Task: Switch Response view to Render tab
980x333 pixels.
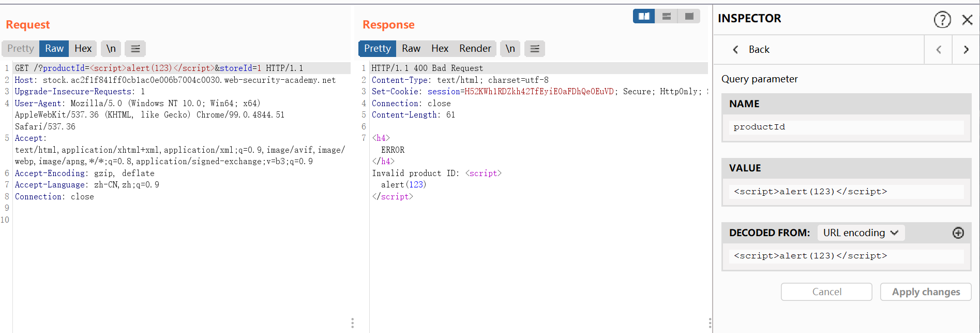Action: (x=475, y=49)
